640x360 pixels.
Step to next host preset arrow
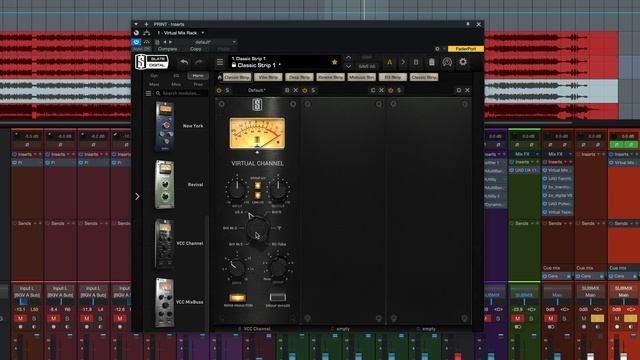[171, 42]
